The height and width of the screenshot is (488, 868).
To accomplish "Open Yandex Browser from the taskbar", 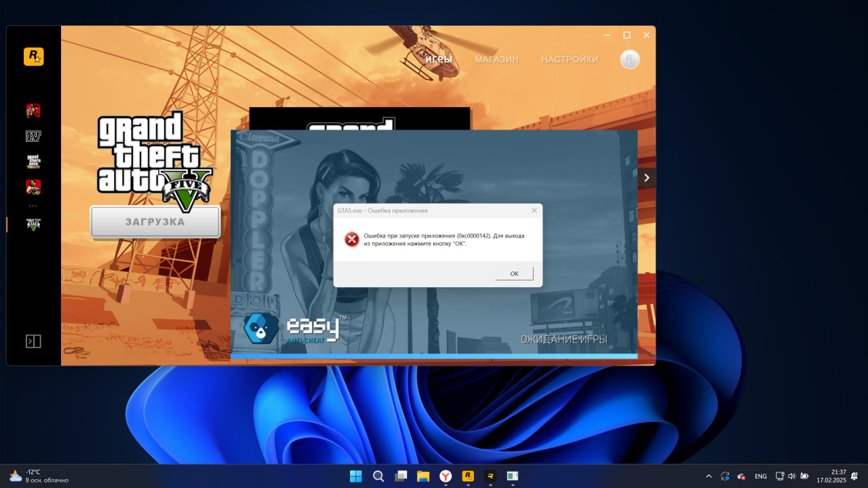I will coord(446,476).
